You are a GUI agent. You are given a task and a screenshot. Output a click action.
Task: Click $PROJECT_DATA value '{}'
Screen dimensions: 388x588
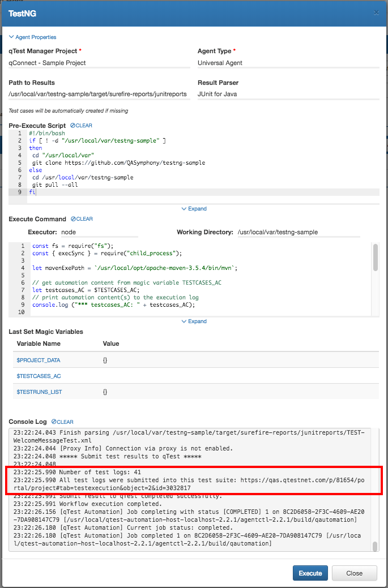point(105,360)
